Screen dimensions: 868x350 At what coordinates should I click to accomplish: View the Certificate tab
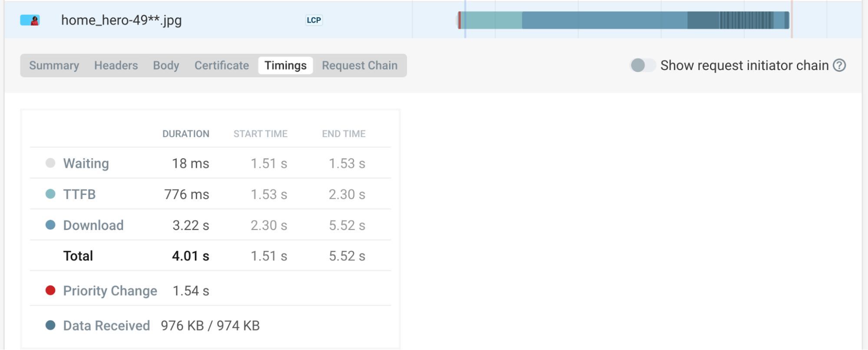[x=221, y=66]
